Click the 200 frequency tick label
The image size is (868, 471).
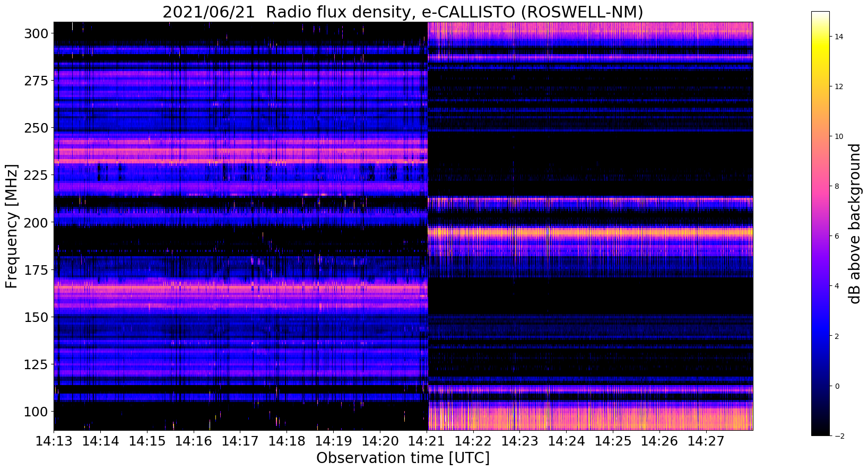(36, 222)
